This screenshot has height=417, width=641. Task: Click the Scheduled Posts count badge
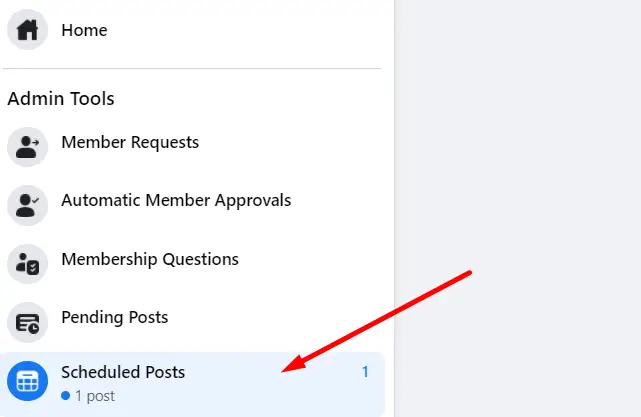365,372
